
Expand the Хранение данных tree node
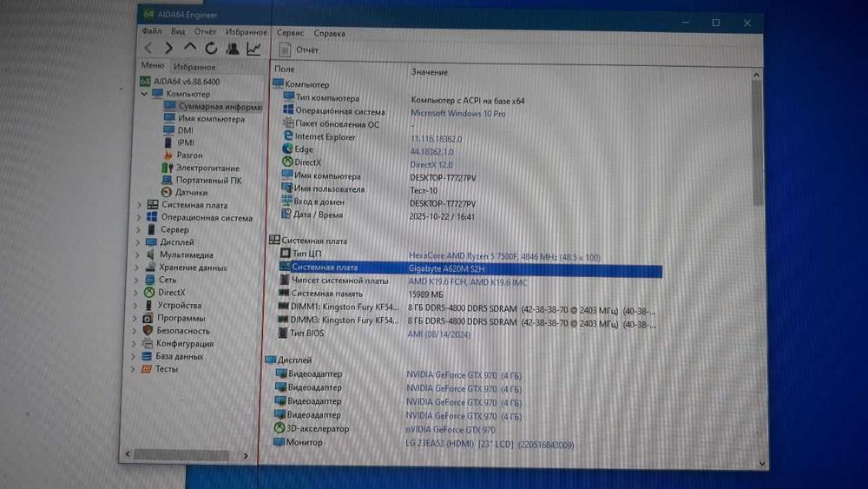pyautogui.click(x=137, y=268)
